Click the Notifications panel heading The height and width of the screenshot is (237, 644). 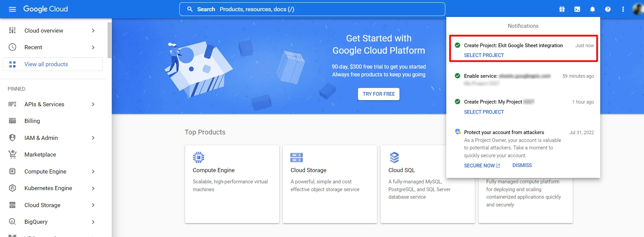(x=523, y=26)
